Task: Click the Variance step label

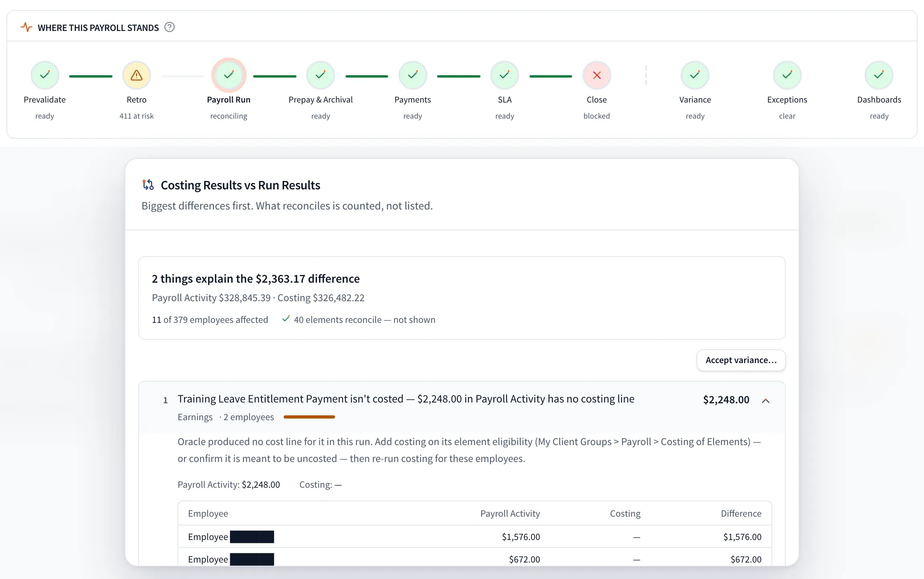Action: coord(695,100)
